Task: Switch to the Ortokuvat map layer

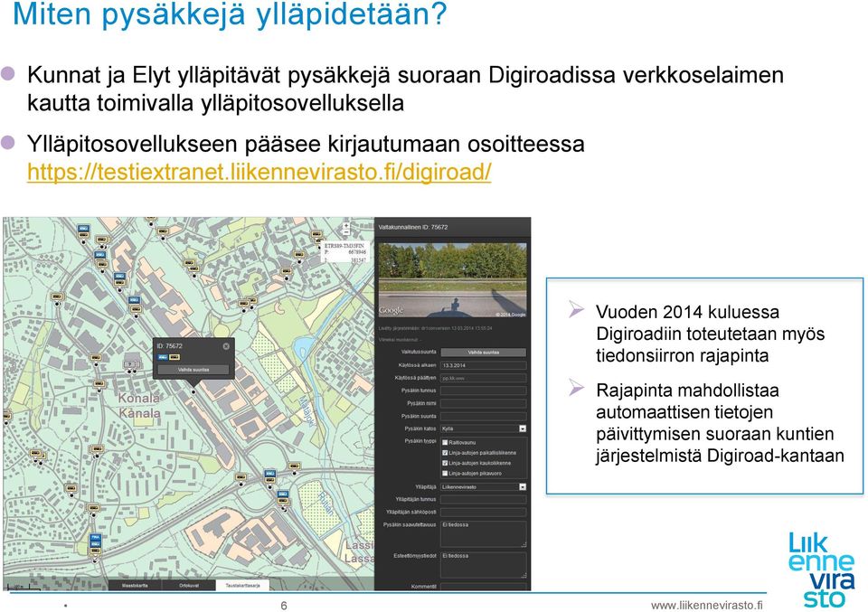Action: point(188,585)
